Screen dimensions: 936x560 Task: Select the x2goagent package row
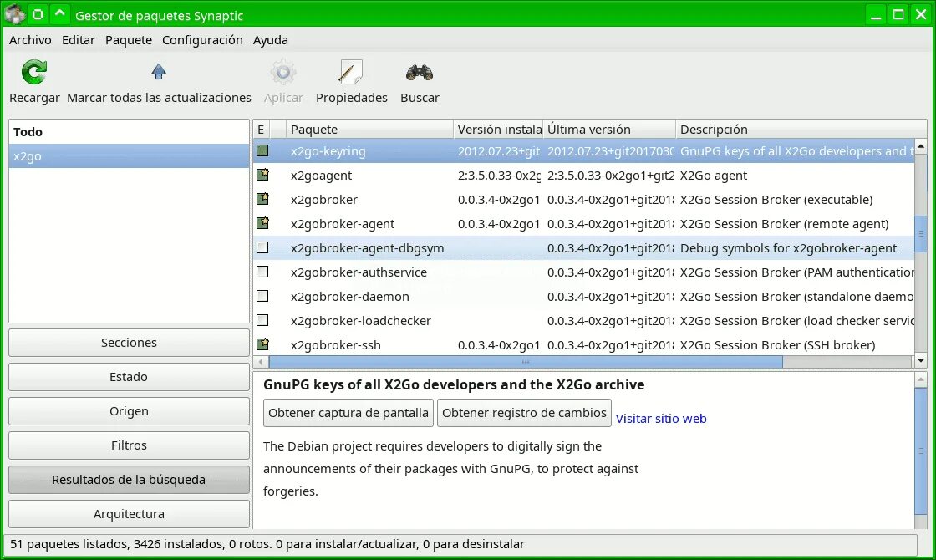584,175
